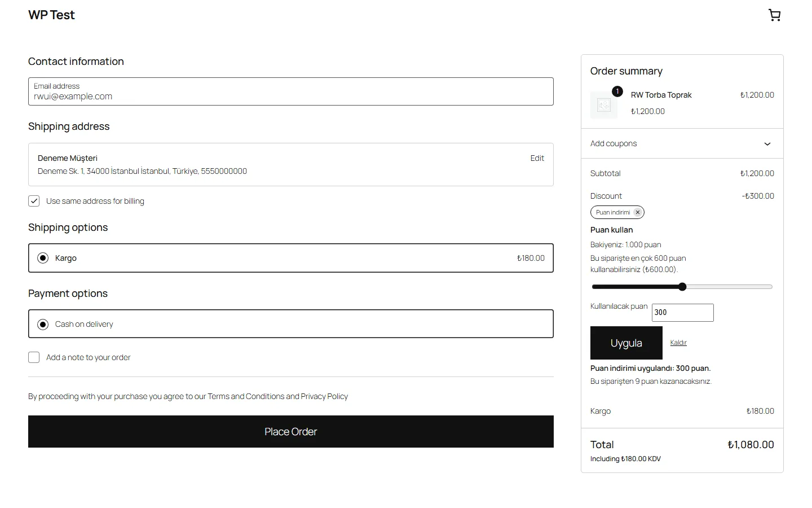Click the -₺300.00 discount amount
Screen dimensions: 812x508
758,196
